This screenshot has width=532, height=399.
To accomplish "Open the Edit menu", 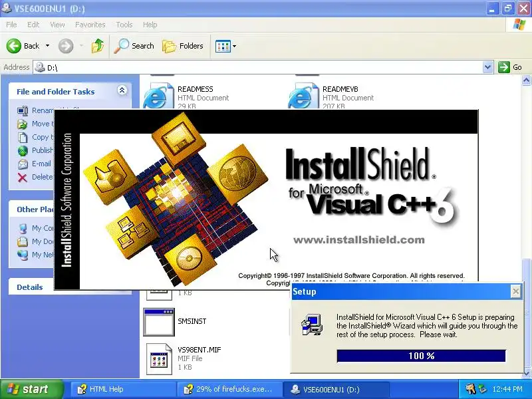I will pos(33,25).
